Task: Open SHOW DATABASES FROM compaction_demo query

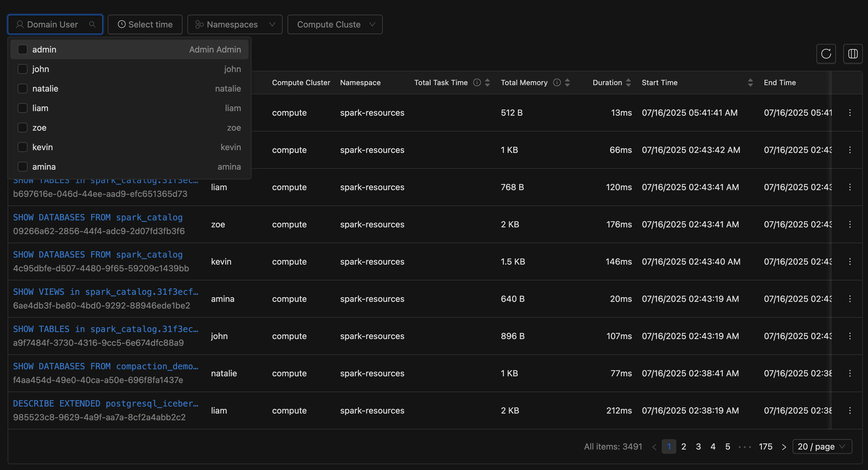Action: point(106,366)
